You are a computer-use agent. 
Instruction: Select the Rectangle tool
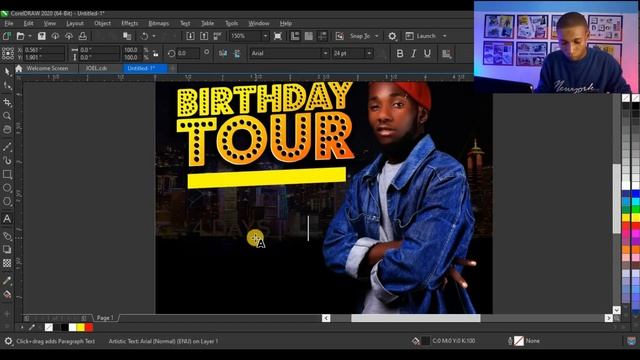[x=7, y=175]
